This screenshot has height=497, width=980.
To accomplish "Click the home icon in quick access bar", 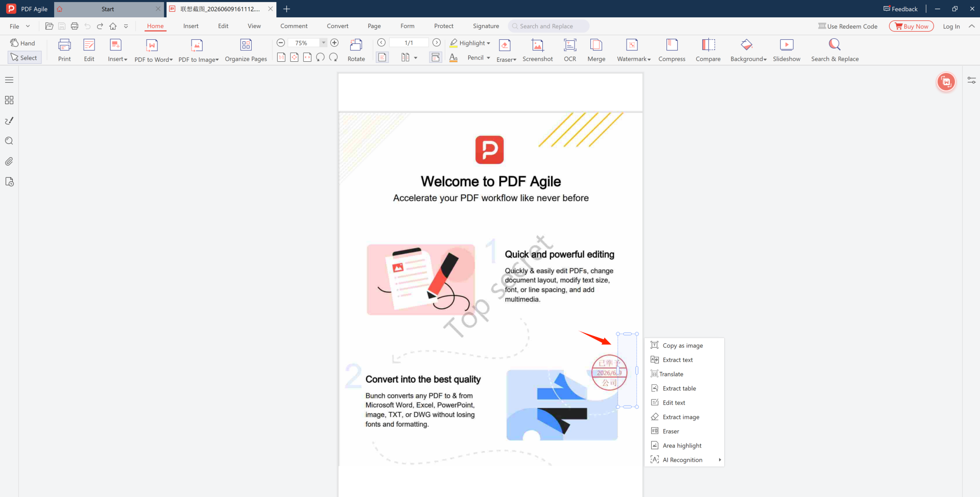I will 113,26.
